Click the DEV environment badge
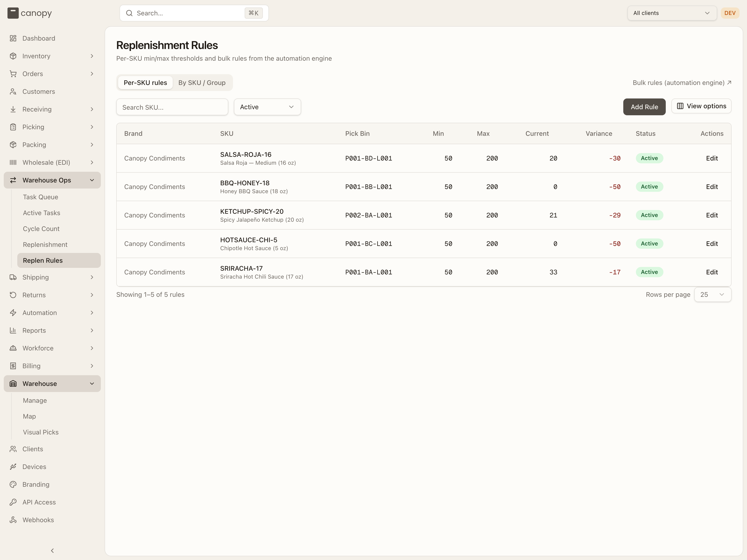This screenshot has height=560, width=747. tap(730, 13)
